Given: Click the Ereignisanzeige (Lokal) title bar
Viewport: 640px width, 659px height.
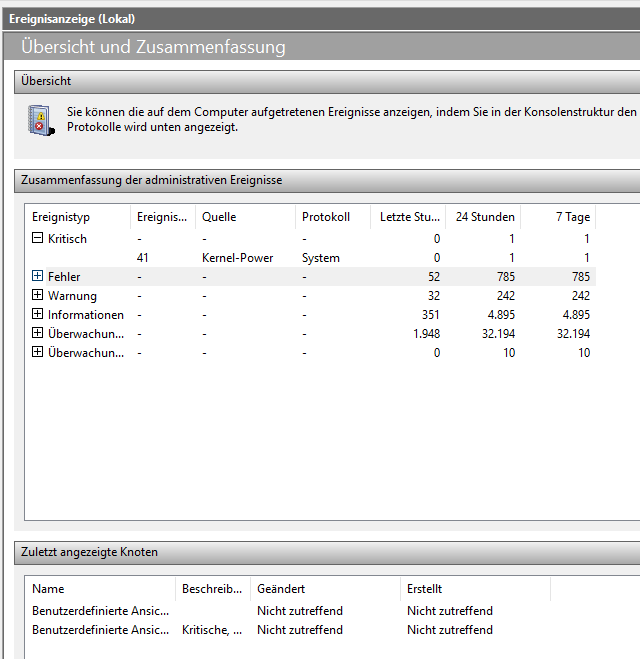Looking at the screenshot, I should (x=321, y=19).
